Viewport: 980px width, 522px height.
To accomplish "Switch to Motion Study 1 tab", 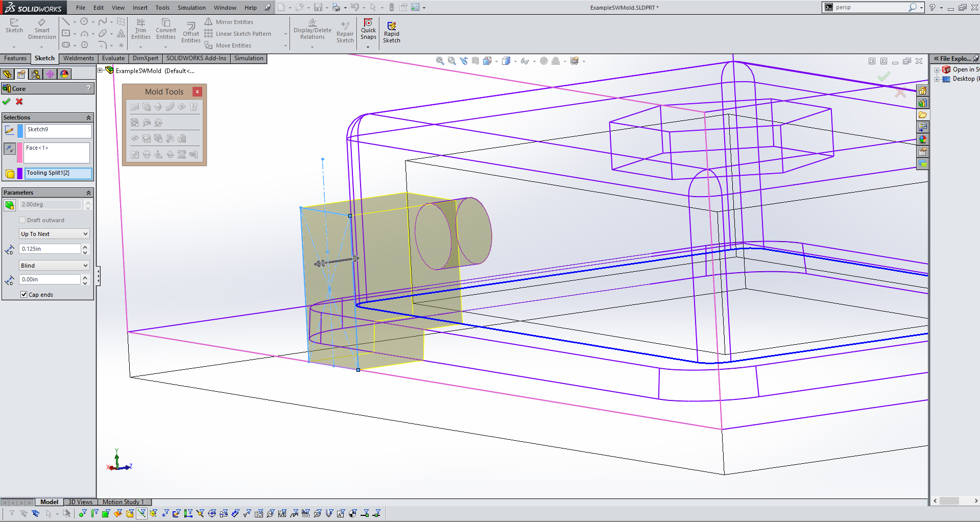I will click(x=124, y=502).
